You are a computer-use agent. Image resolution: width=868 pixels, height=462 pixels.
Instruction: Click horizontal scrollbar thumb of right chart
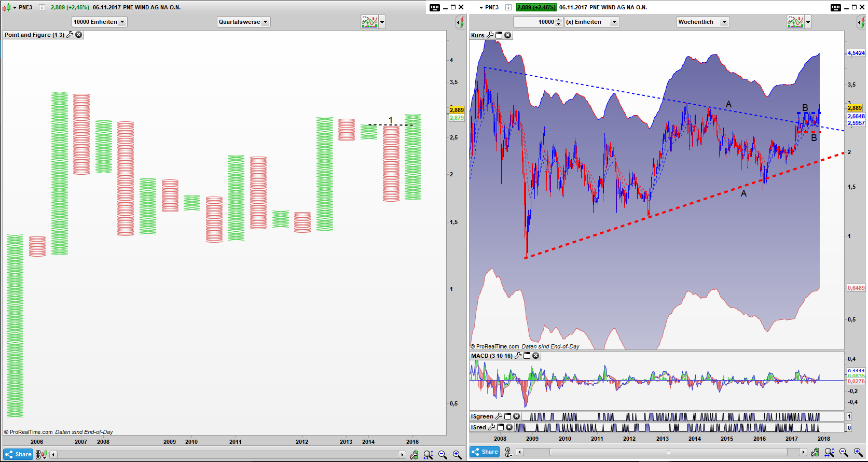click(x=668, y=452)
